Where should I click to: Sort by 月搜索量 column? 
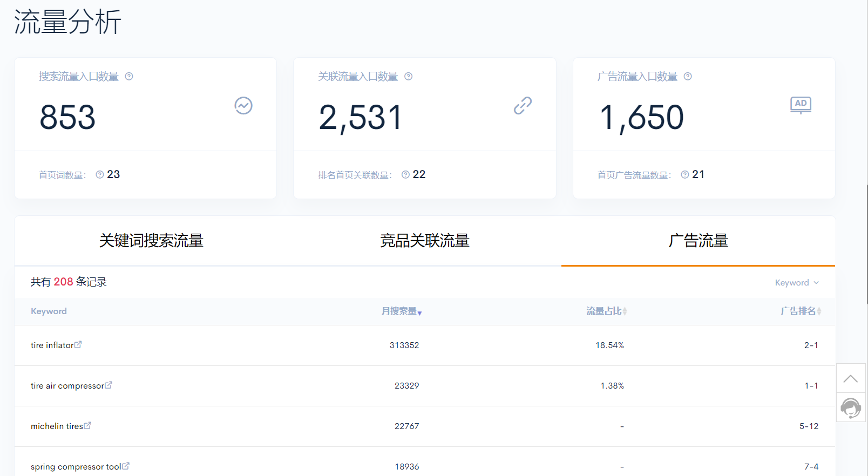(402, 311)
